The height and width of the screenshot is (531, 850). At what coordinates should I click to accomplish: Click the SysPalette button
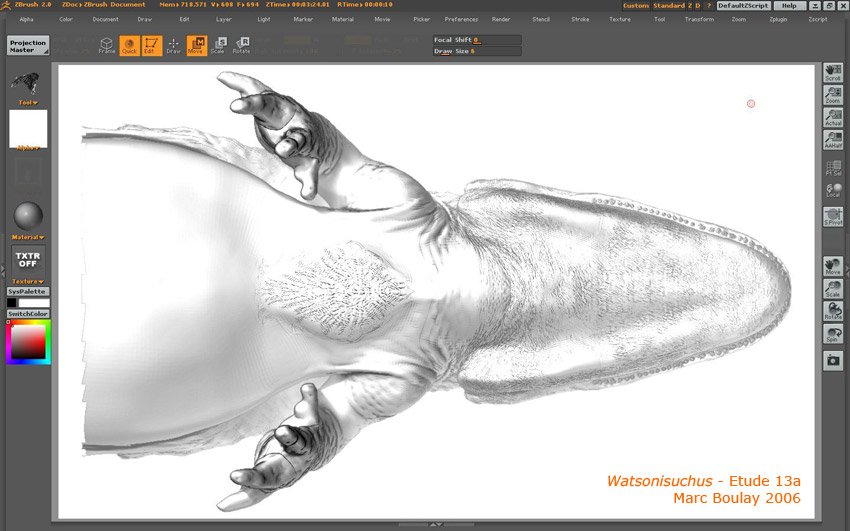[28, 292]
